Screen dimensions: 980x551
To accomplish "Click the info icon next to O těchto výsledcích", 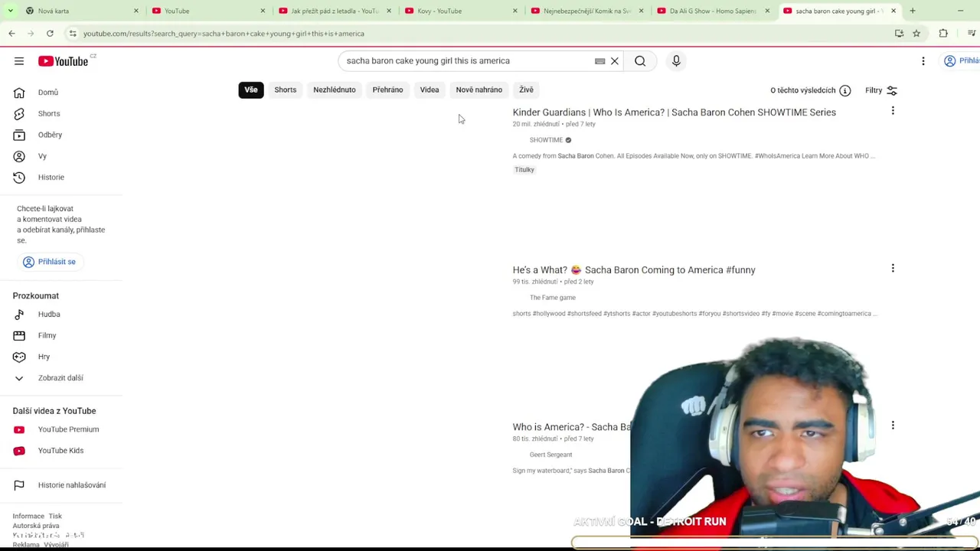I will point(845,90).
